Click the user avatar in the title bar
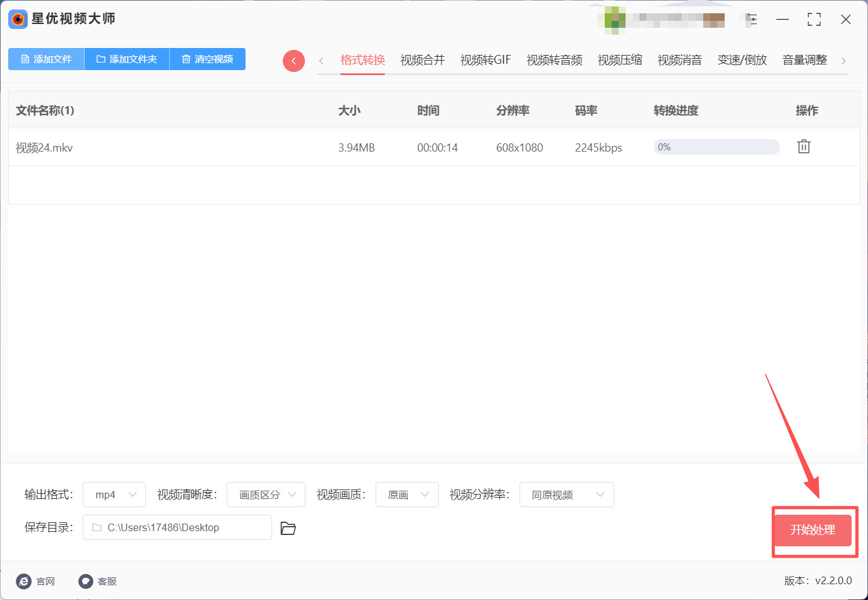868x600 pixels. (615, 20)
